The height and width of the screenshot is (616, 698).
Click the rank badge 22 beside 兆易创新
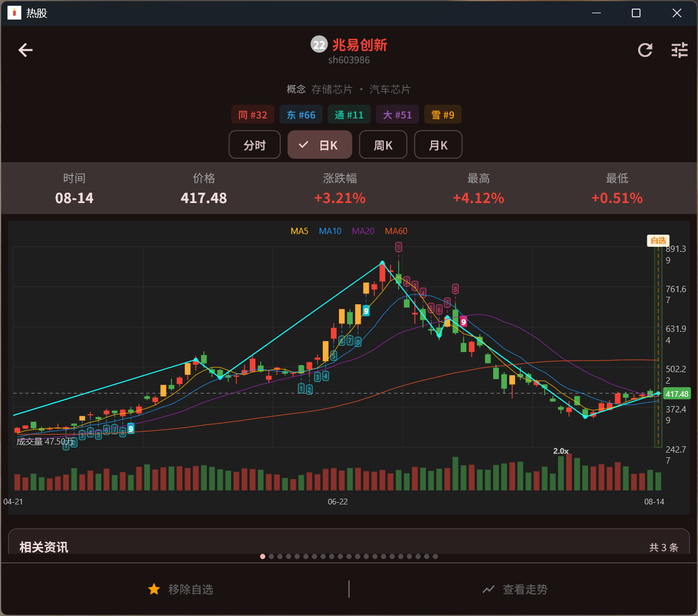(x=319, y=44)
